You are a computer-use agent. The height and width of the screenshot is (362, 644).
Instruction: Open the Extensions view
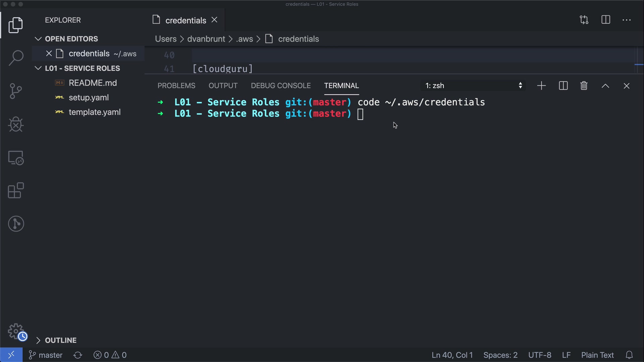pyautogui.click(x=16, y=191)
